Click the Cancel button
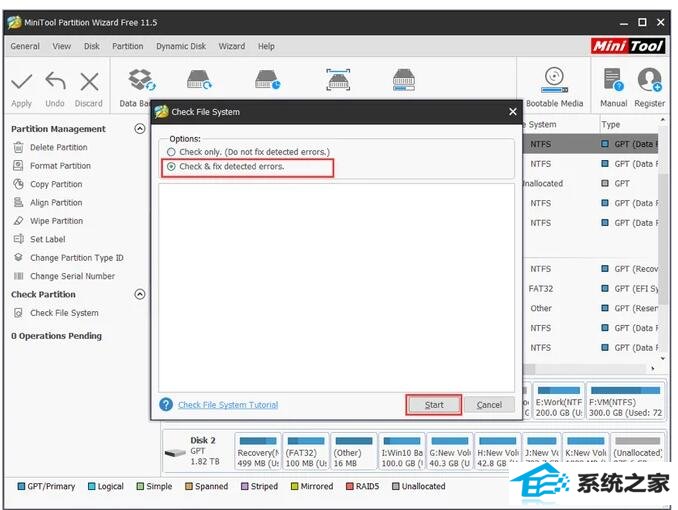Image resolution: width=678 pixels, height=510 pixels. [489, 405]
